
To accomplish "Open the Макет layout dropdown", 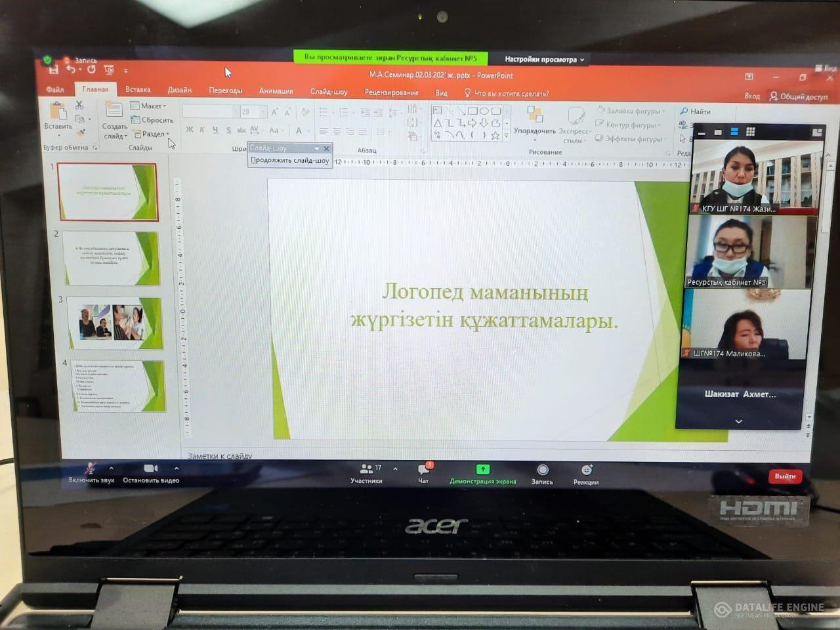I will (150, 106).
